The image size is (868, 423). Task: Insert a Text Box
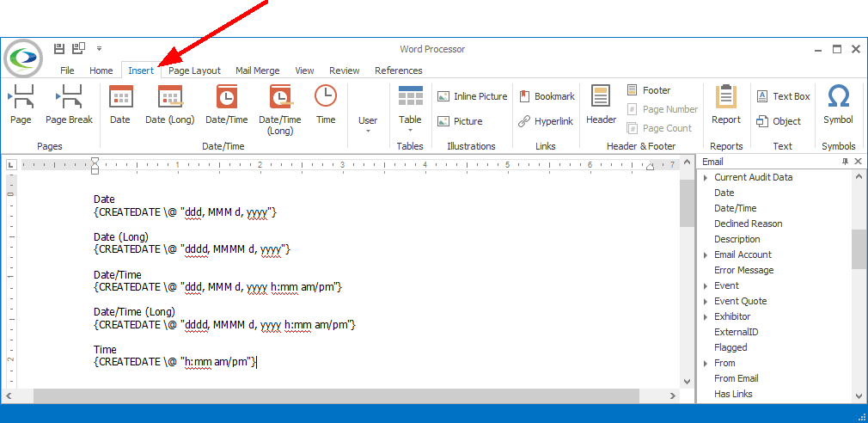(x=783, y=96)
